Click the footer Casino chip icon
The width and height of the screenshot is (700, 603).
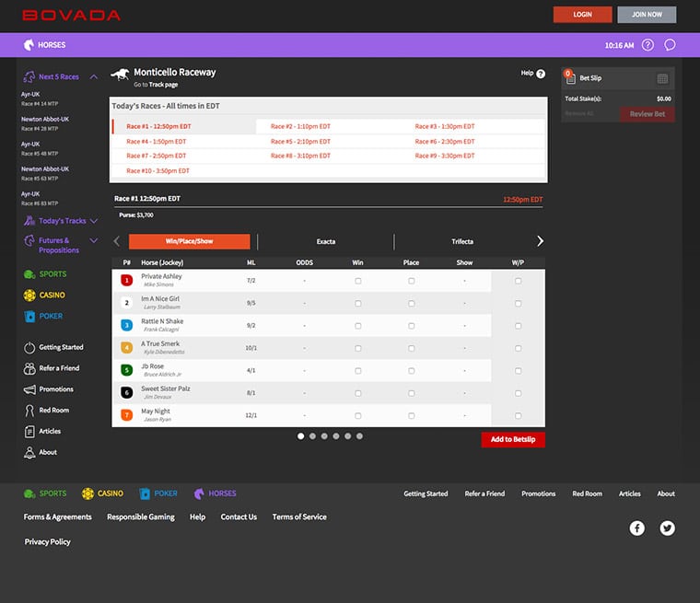(x=87, y=493)
